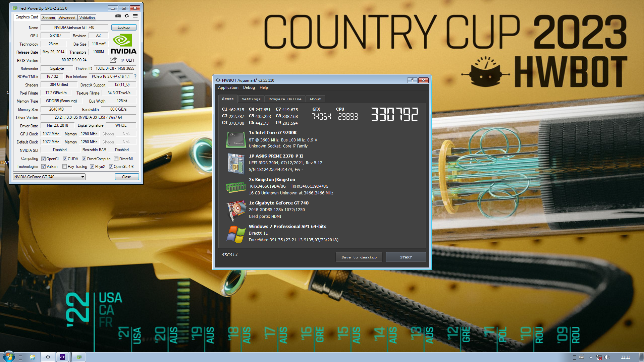Switch to the Advanced tab in GPU-Z

[67, 18]
